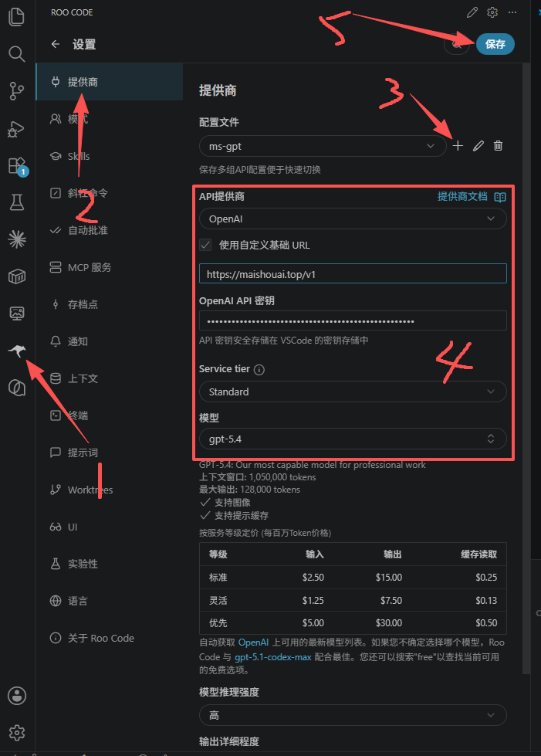Click the 灵活 tier row label

(x=218, y=601)
